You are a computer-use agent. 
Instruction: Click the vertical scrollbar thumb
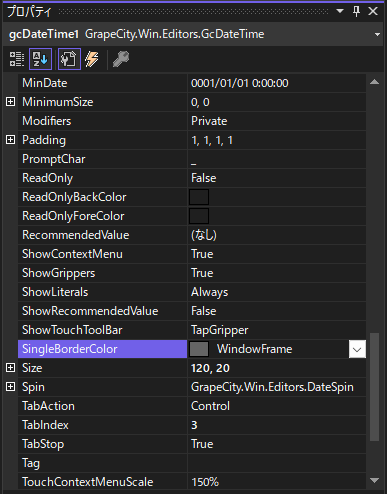coord(374,387)
